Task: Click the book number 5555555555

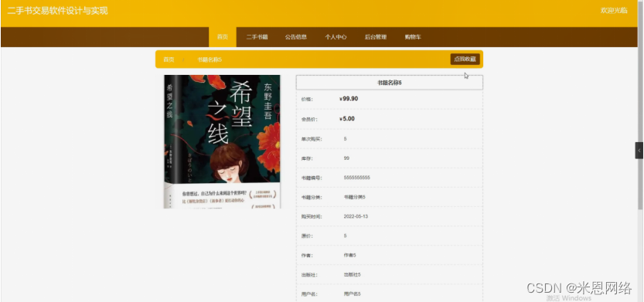Action: click(x=357, y=178)
